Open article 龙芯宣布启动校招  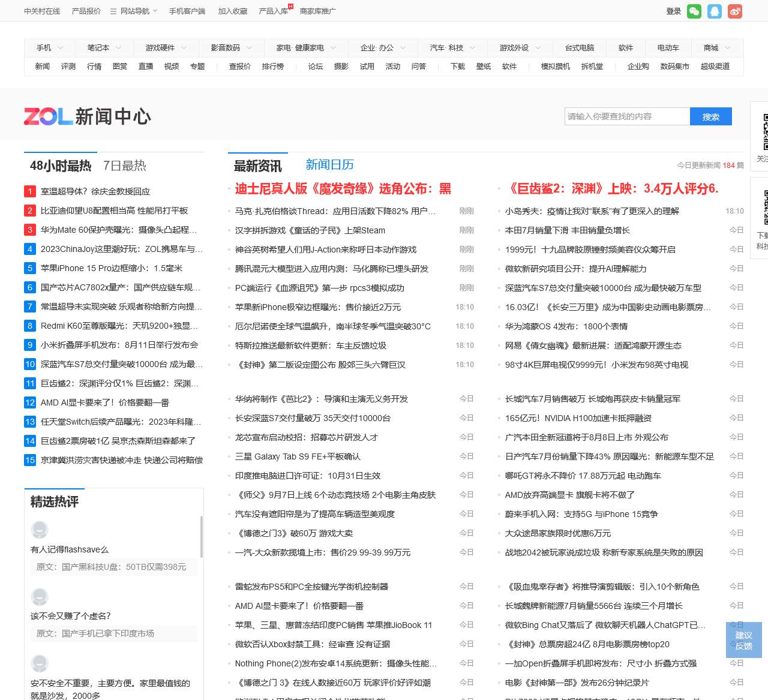tap(307, 437)
